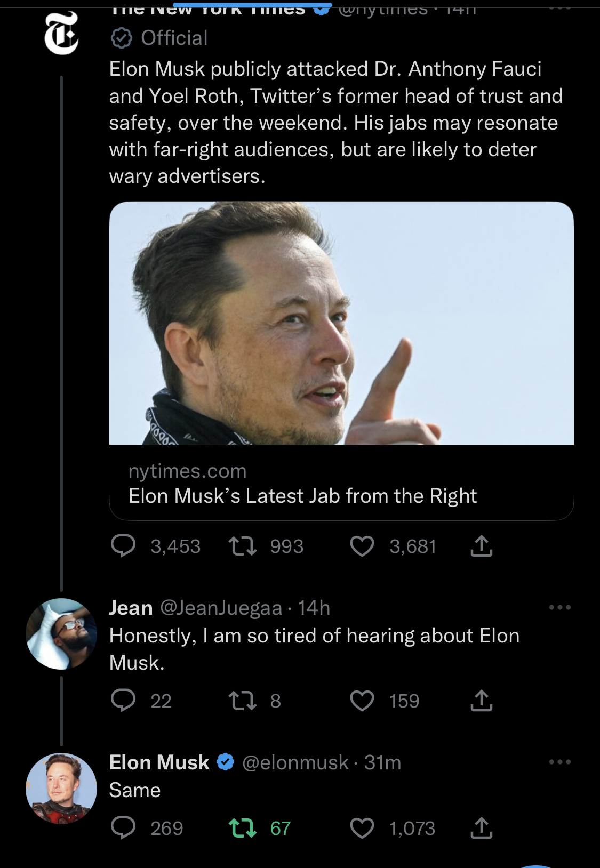Like the New York Times tweet
The image size is (600, 868).
(362, 546)
